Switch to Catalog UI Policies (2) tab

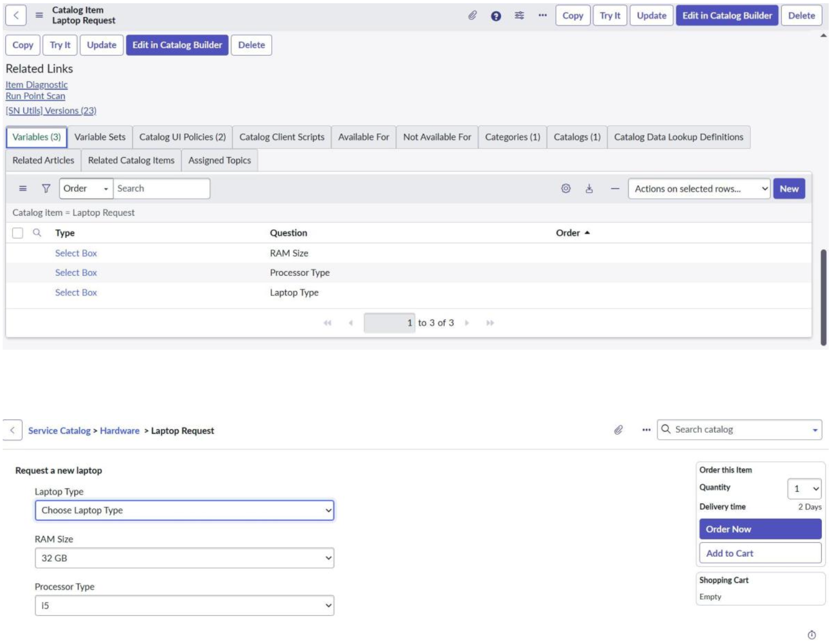pos(182,137)
